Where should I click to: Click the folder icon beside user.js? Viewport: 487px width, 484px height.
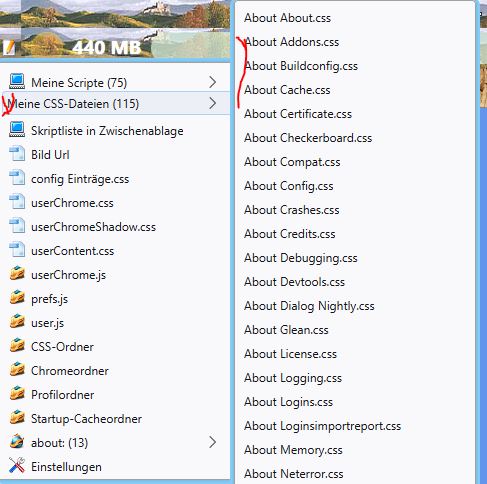[x=17, y=322]
